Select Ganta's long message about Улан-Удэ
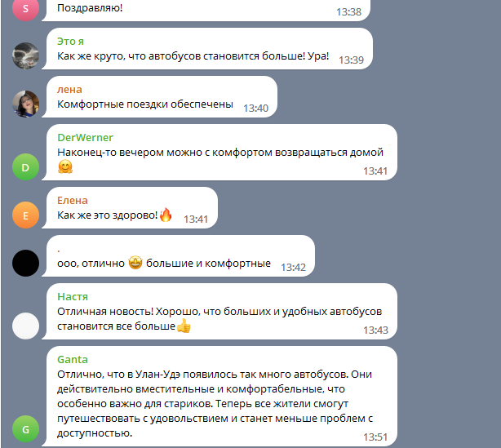The width and height of the screenshot is (501, 448). point(219,397)
